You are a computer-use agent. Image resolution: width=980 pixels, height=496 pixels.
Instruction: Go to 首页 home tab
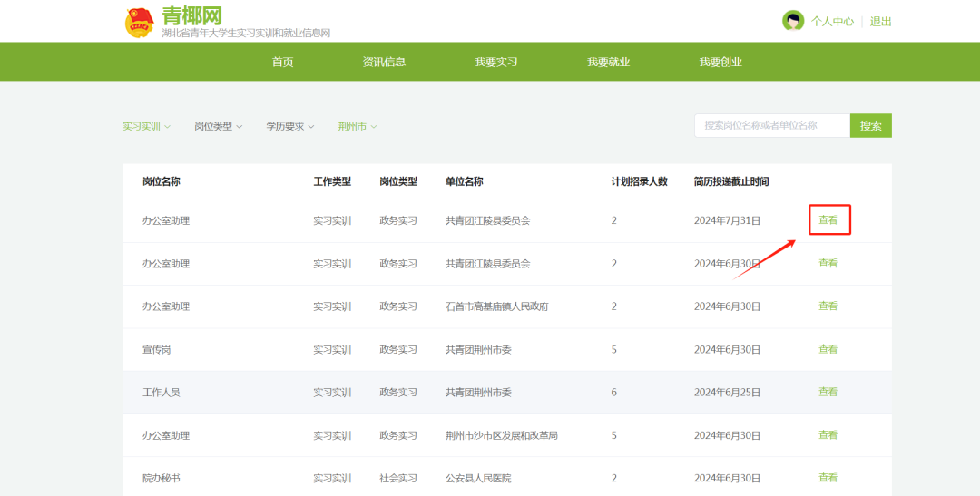click(x=282, y=62)
